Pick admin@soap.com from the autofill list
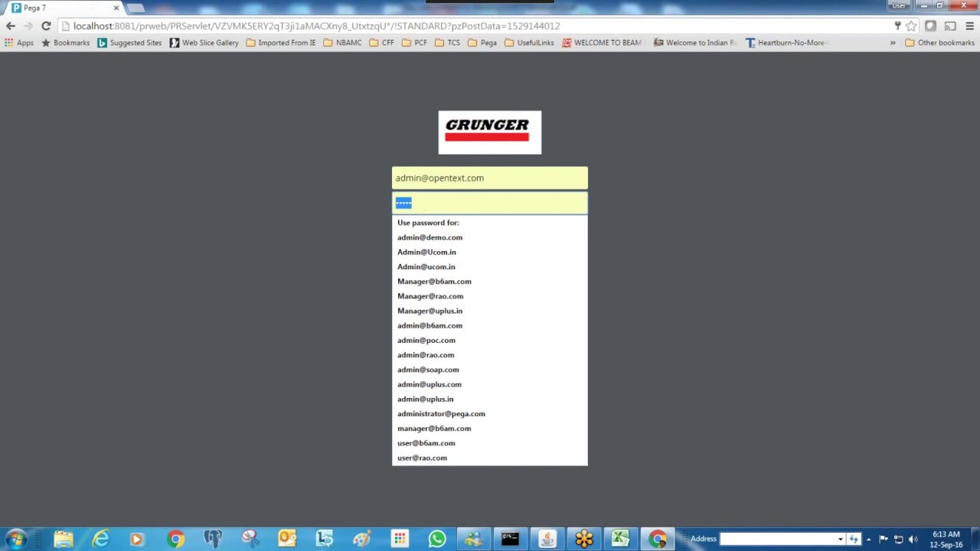980x551 pixels. coord(489,370)
